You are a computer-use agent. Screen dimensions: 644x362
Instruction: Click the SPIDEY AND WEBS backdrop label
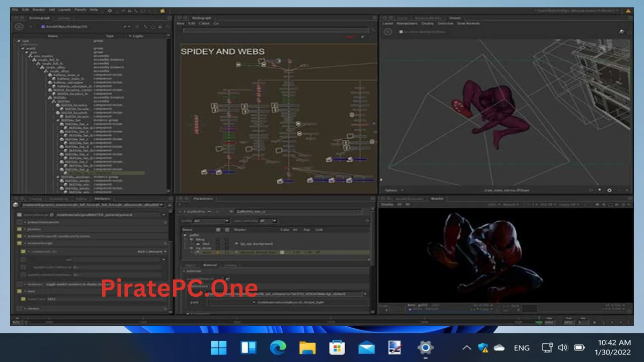coord(222,51)
